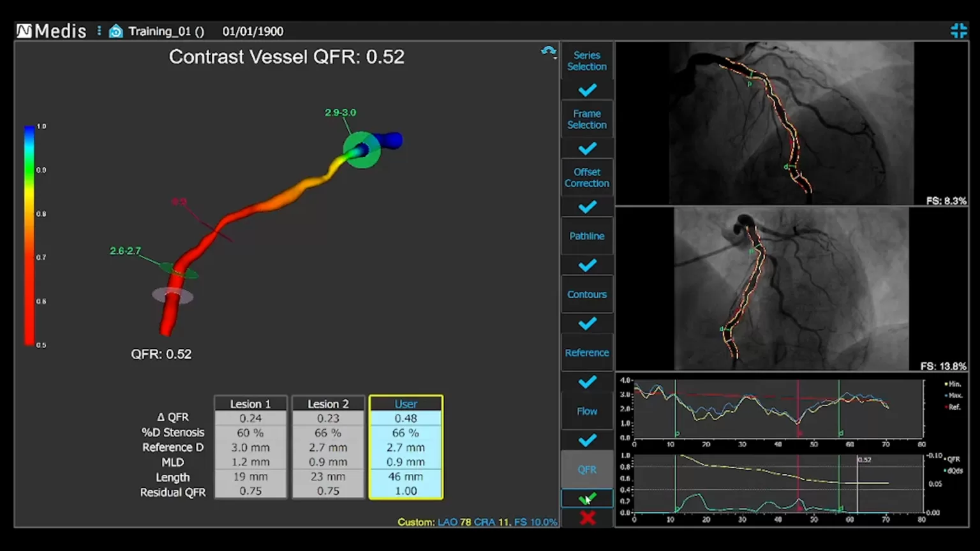
Task: Open the Custom LAO 78 CRA 11 view setting
Action: pyautogui.click(x=477, y=522)
